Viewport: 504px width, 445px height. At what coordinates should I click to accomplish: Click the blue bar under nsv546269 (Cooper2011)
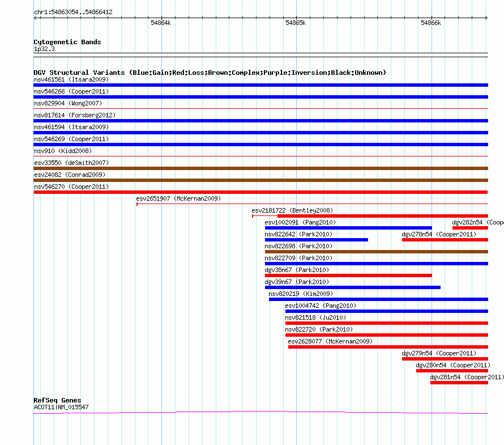[x=260, y=145]
